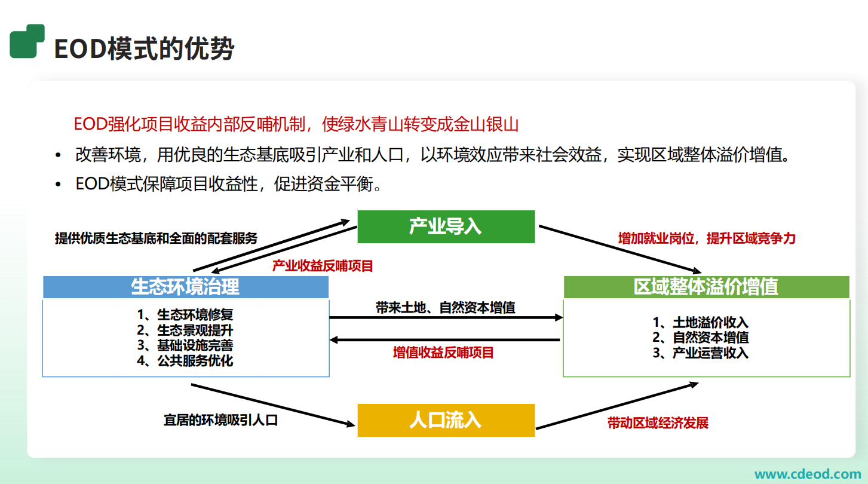Click list item 1、土地溢价收入
This screenshot has height=484, width=868.
tap(701, 323)
